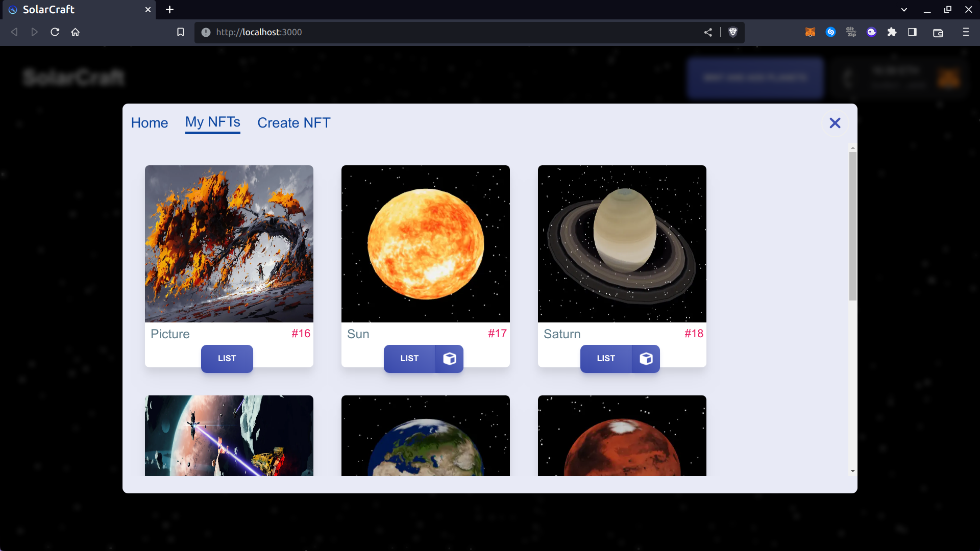
Task: Reload the page
Action: pyautogui.click(x=55, y=32)
